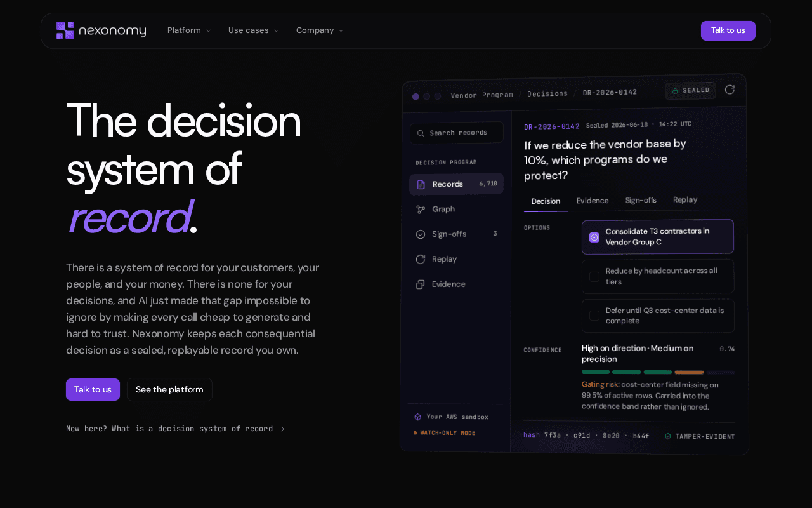Click the 6,710 records count
Viewport: 812px width, 508px height.
[x=488, y=184]
